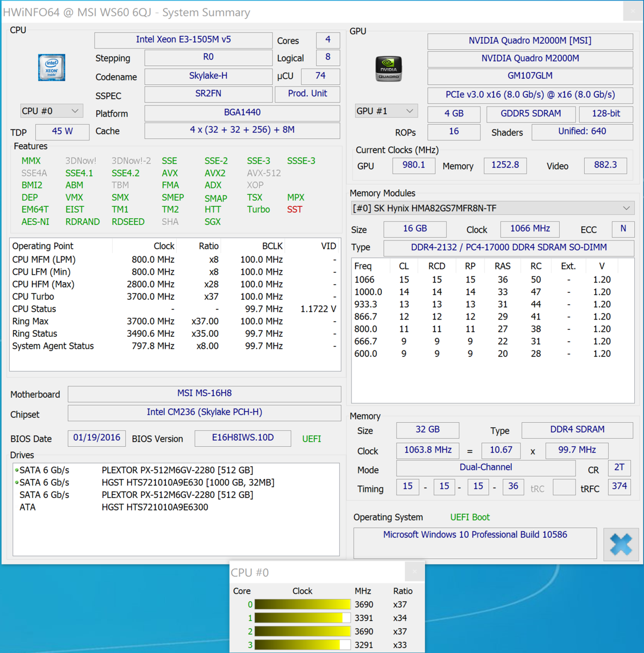Select the '600.0' frequency row in timings table

[x=493, y=354]
